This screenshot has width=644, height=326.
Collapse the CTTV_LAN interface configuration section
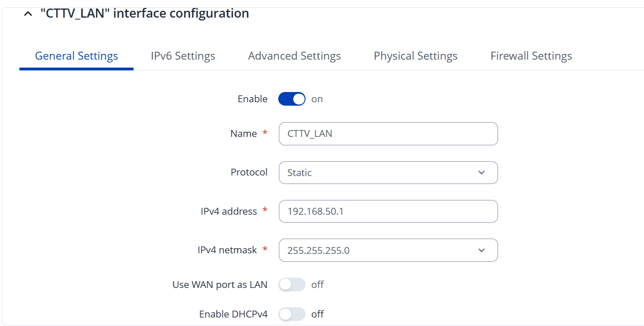pyautogui.click(x=28, y=14)
